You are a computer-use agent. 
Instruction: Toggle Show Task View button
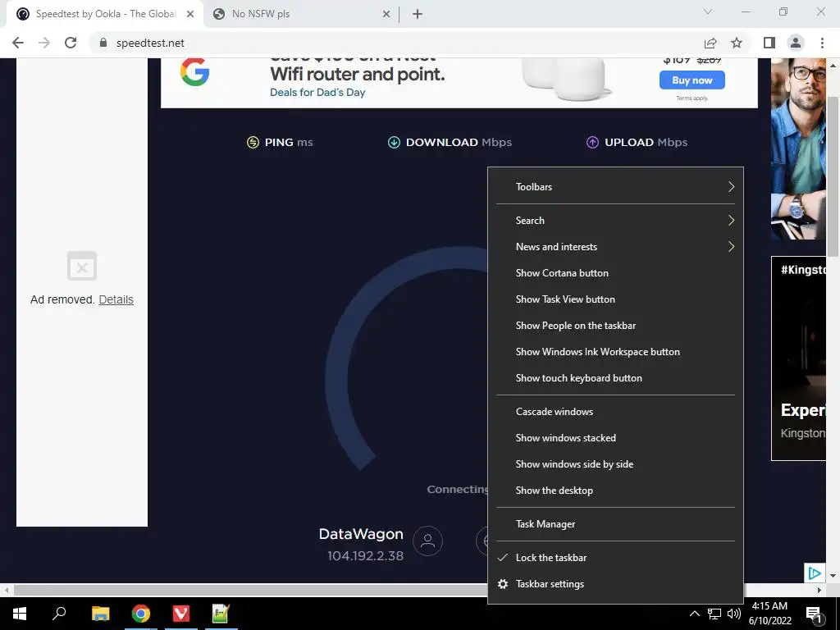[x=615, y=299]
